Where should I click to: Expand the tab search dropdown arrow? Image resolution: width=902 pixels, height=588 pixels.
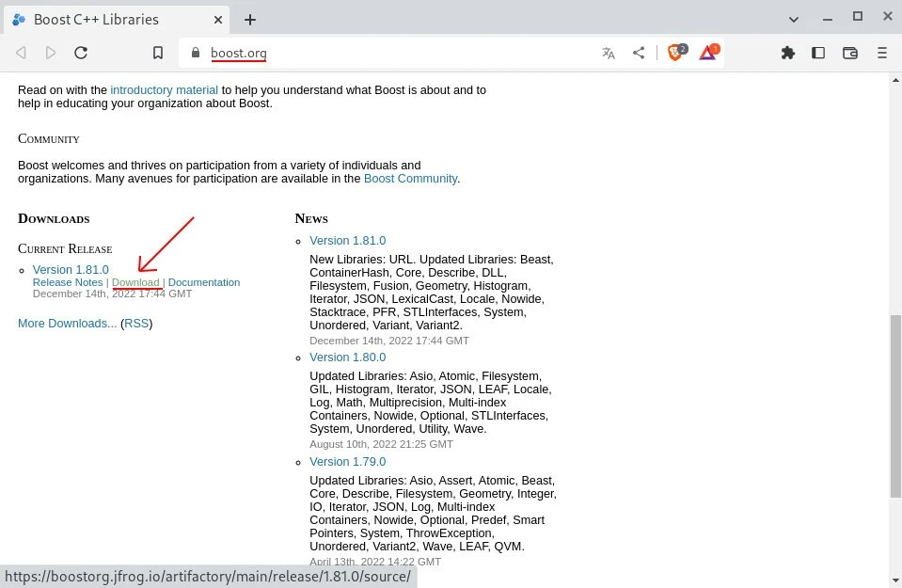pos(795,18)
